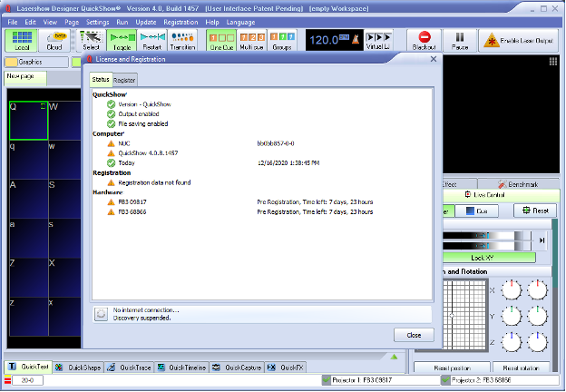Open the Settings menu
The width and height of the screenshot is (566, 392).
click(x=97, y=22)
